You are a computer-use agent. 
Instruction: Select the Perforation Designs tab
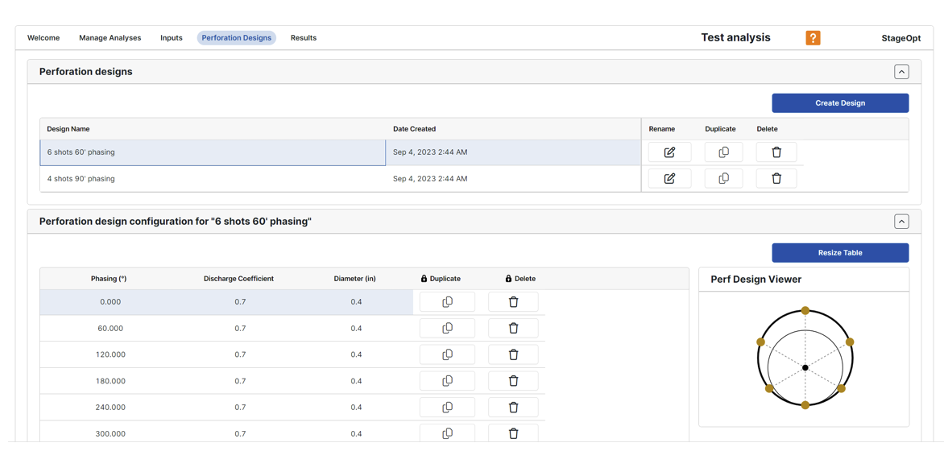pos(236,38)
